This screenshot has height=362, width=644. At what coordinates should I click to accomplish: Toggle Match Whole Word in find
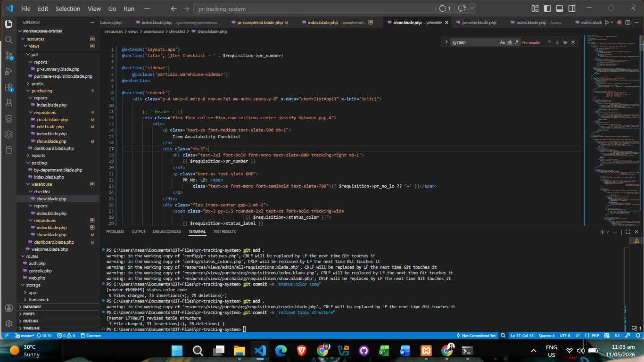(510, 42)
